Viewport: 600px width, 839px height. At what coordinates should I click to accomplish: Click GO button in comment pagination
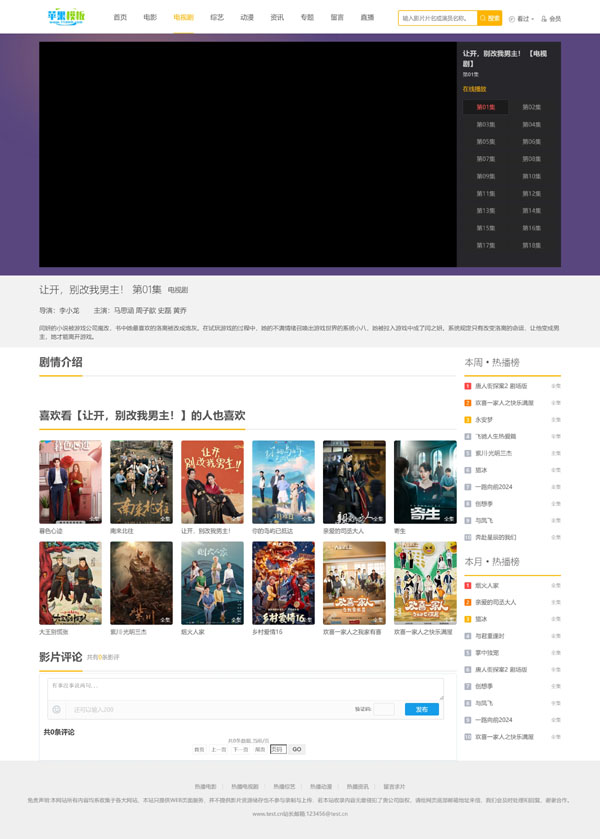pos(297,749)
